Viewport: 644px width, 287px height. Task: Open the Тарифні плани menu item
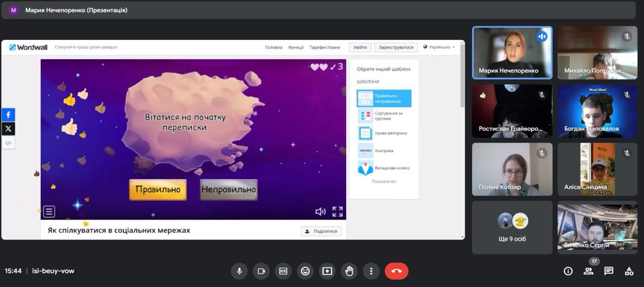pos(325,48)
